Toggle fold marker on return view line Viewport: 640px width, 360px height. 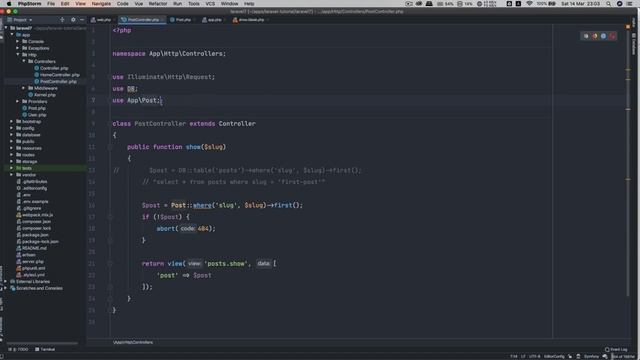click(110, 264)
